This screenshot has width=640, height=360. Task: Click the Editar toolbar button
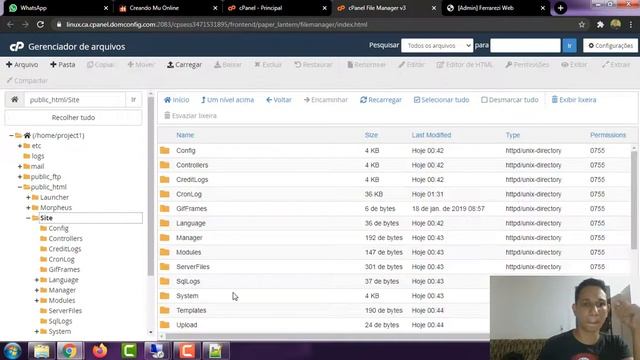411,64
